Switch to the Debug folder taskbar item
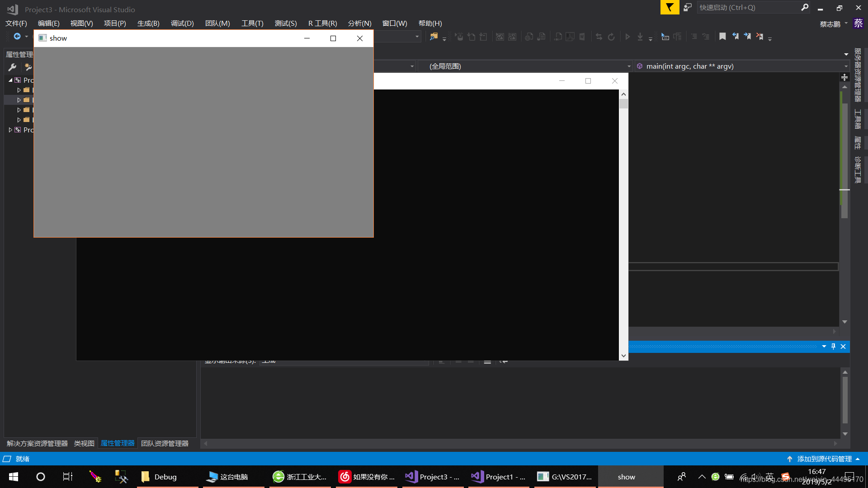Screen dimensions: 868x488 [x=168, y=477]
